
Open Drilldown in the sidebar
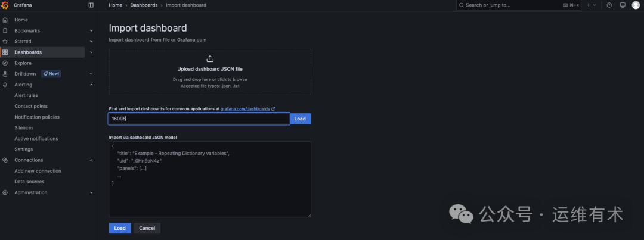click(x=25, y=74)
